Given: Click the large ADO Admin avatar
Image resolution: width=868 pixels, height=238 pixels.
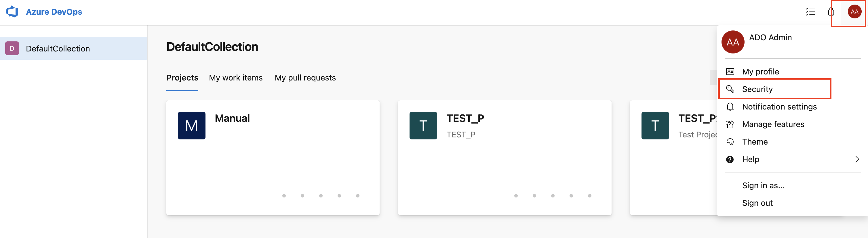Looking at the screenshot, I should [732, 42].
